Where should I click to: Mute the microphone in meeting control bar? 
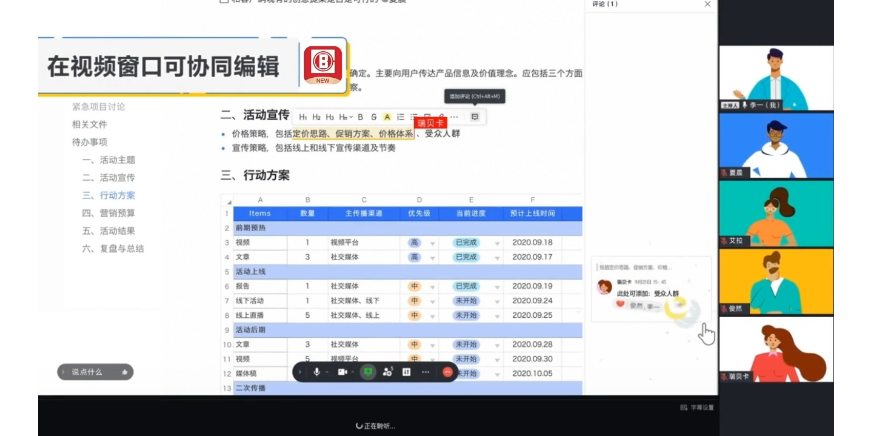coord(317,372)
